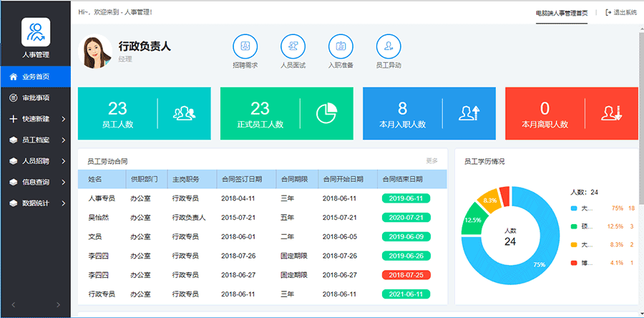This screenshot has height=318, width=644.
Task: Click the 本月离职人数 card icon
Action: [x=612, y=112]
